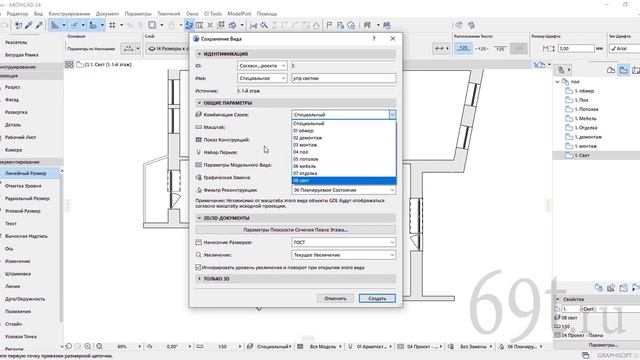Select the Фасад tool in toolbox
This screenshot has height=360, width=640.
(12, 100)
